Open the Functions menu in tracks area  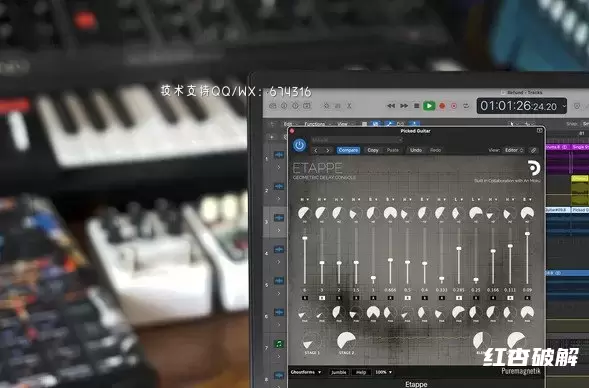316,124
